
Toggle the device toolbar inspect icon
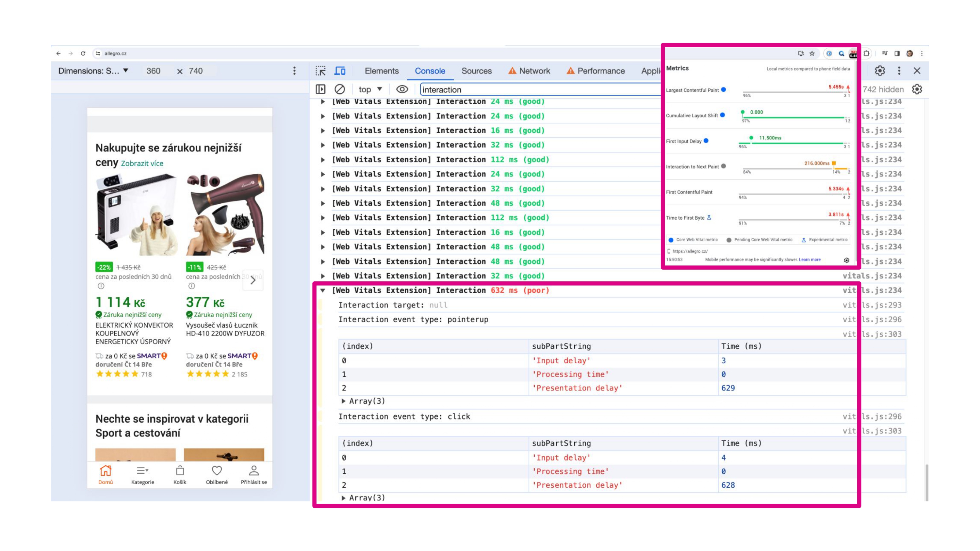(x=340, y=71)
